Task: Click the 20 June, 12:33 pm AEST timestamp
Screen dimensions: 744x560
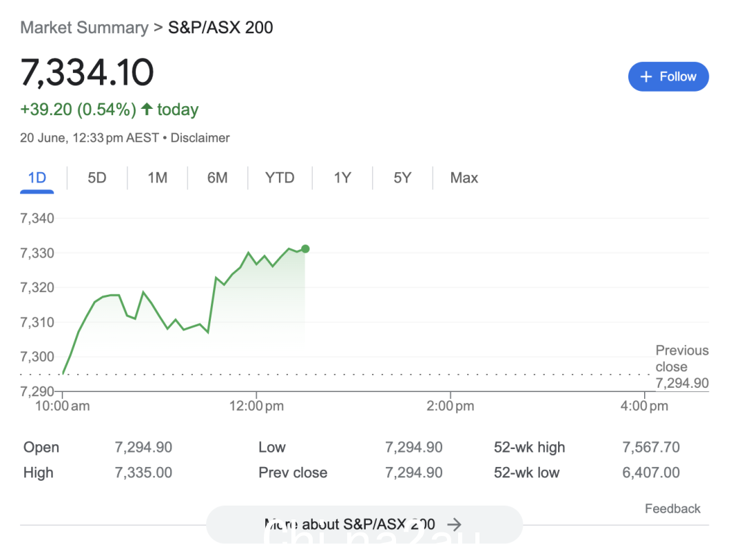Action: tap(89, 138)
